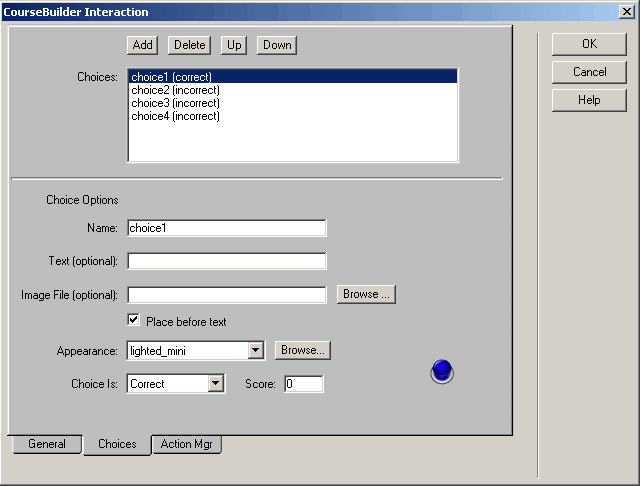The width and height of the screenshot is (640, 486).
Task: Select choice1 (correct) in the list
Action: 293,77
